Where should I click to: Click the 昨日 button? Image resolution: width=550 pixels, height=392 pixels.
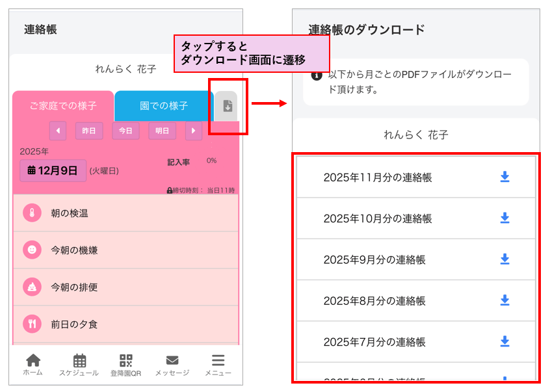(x=89, y=131)
